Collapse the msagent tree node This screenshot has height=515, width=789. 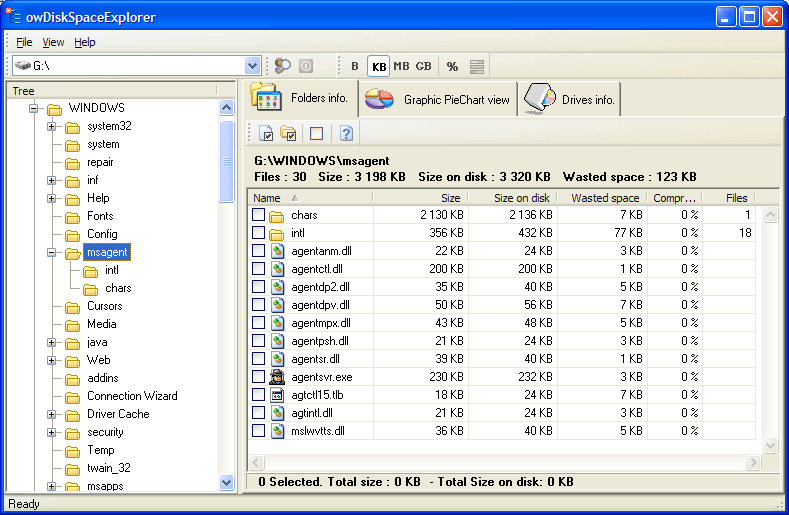pos(51,252)
